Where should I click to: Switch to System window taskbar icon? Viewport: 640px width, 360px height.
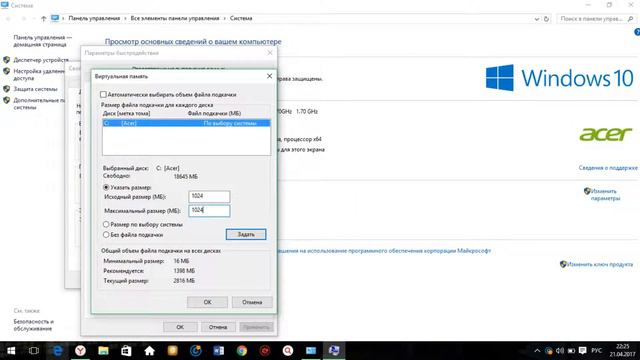[334, 351]
